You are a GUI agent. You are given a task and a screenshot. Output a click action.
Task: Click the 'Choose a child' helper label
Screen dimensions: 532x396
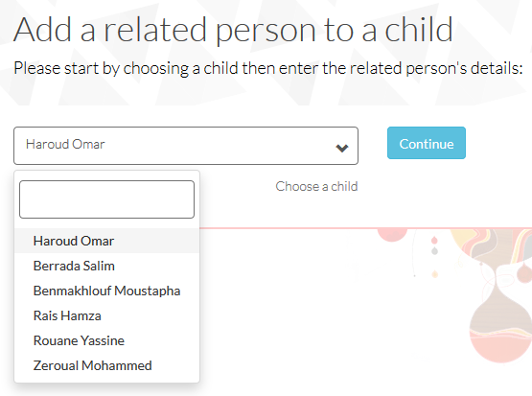pyautogui.click(x=316, y=186)
